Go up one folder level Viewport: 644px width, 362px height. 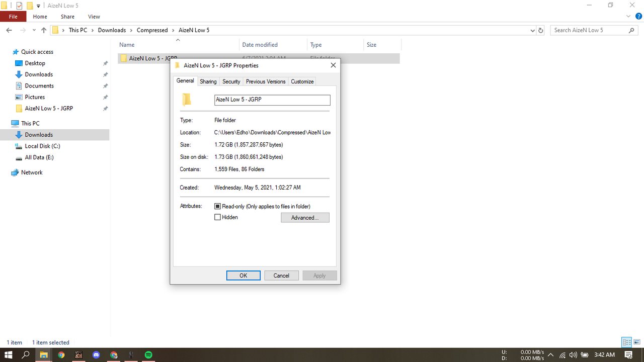[44, 30]
